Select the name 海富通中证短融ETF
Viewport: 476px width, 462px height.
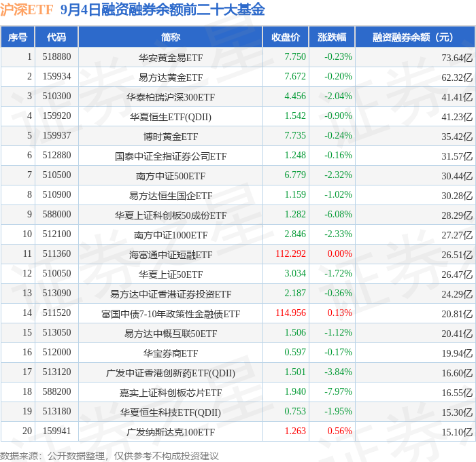point(171,255)
